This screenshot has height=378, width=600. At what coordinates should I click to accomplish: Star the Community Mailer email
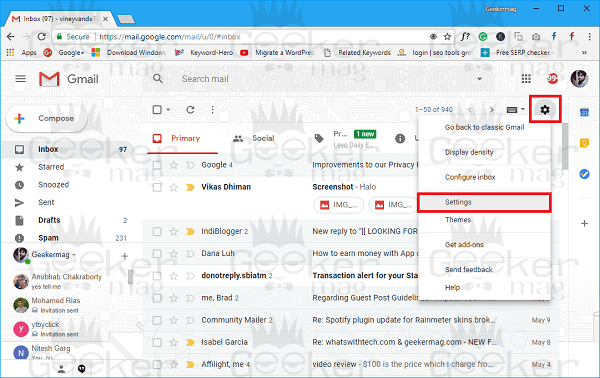coord(174,320)
